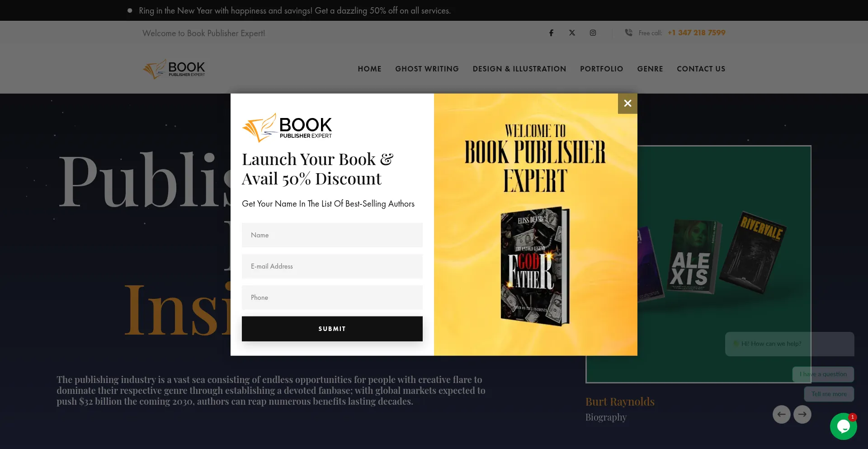Focus the E-mail Address field
868x449 pixels.
click(x=332, y=266)
